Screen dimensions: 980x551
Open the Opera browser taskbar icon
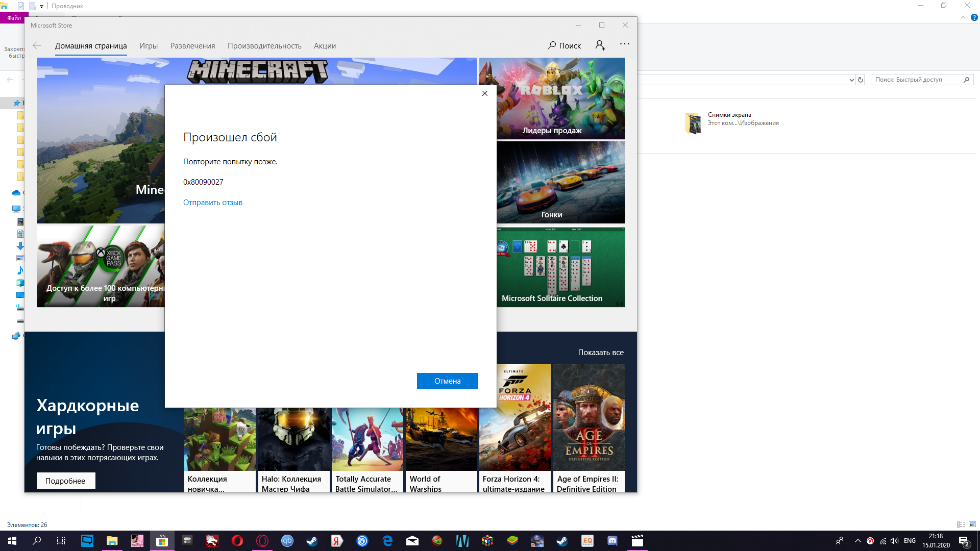click(237, 541)
